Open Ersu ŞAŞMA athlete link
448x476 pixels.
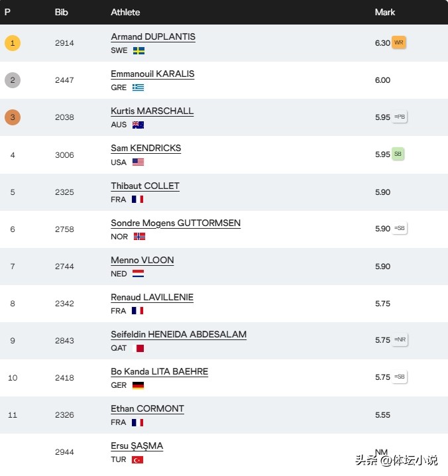137,446
